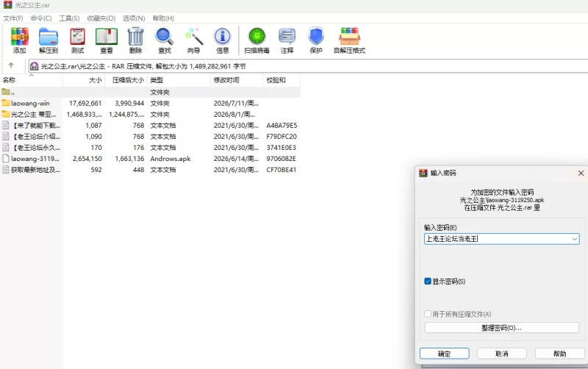Sort by Packed size (压缩后大小) column header
588x369 pixels.
(x=126, y=80)
